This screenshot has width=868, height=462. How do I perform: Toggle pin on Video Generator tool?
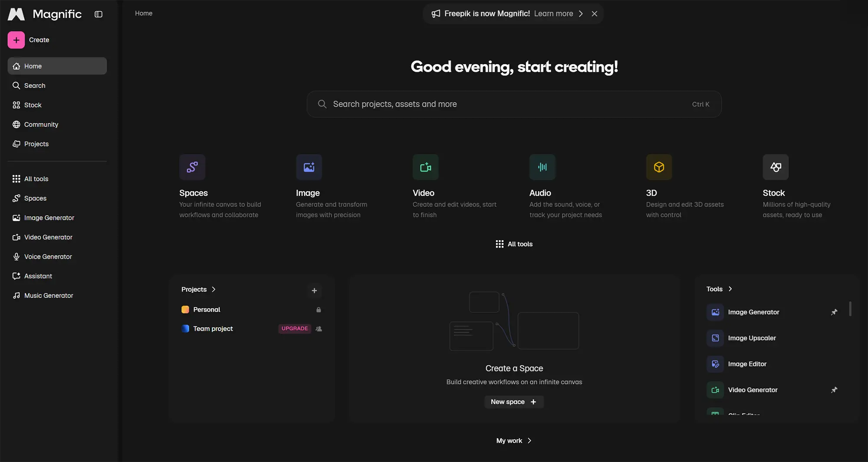834,390
